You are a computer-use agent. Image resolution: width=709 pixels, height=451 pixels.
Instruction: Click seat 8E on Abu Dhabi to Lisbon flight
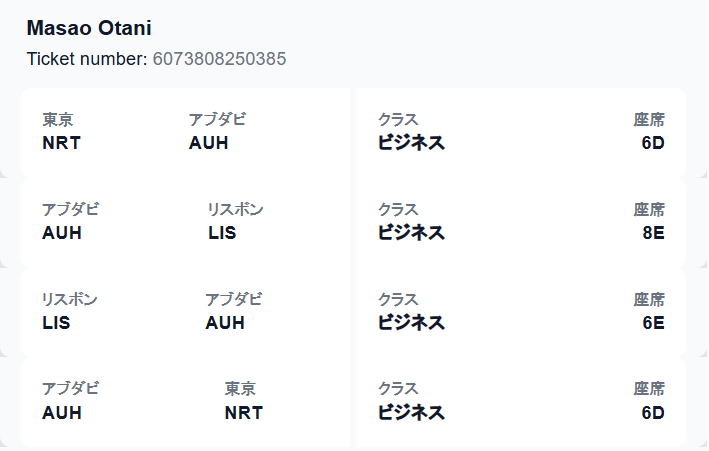(x=653, y=233)
